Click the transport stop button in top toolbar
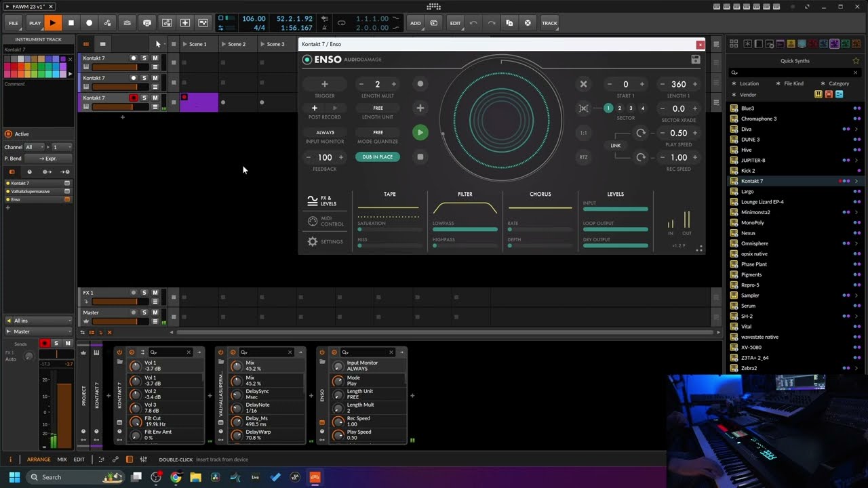 [x=71, y=23]
